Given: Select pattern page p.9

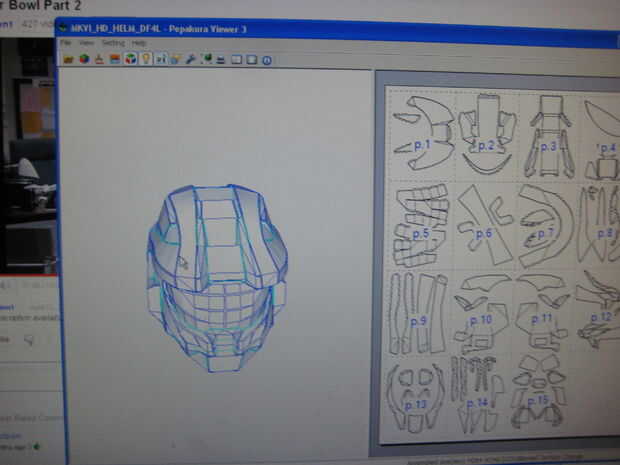Looking at the screenshot, I should tap(418, 313).
